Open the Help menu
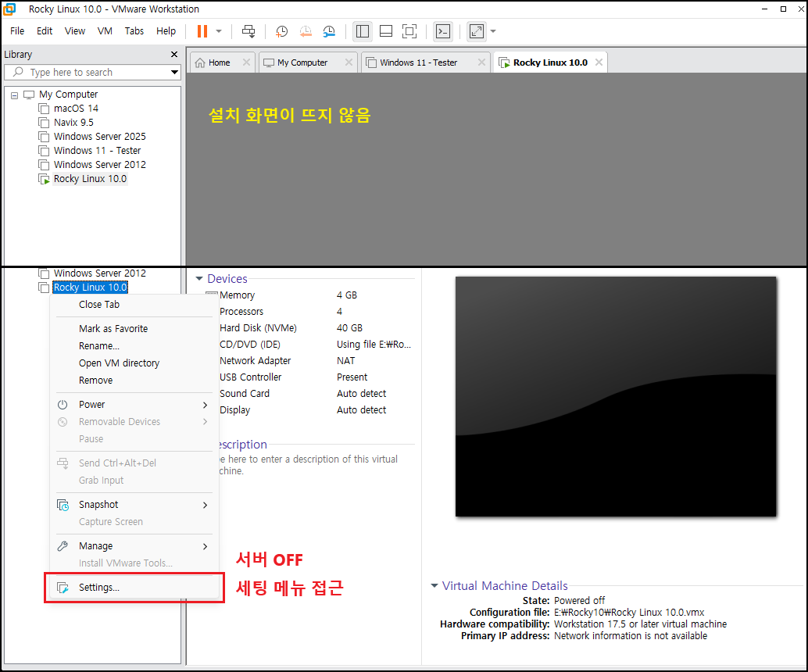808x672 pixels. (x=166, y=31)
